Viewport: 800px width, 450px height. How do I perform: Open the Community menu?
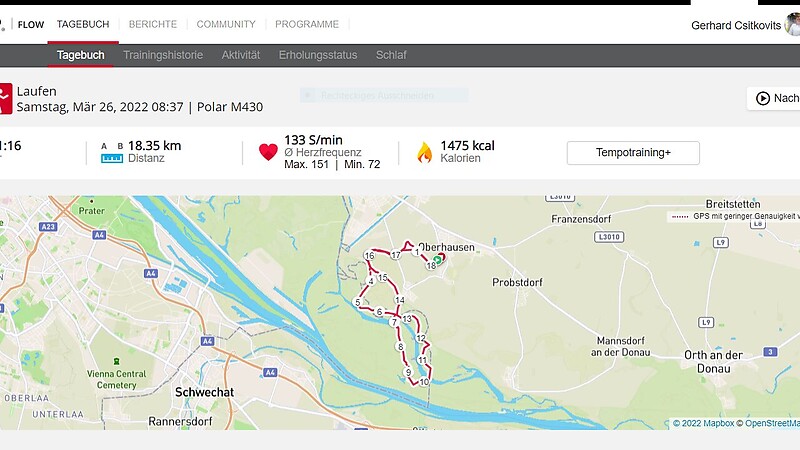[x=226, y=24]
